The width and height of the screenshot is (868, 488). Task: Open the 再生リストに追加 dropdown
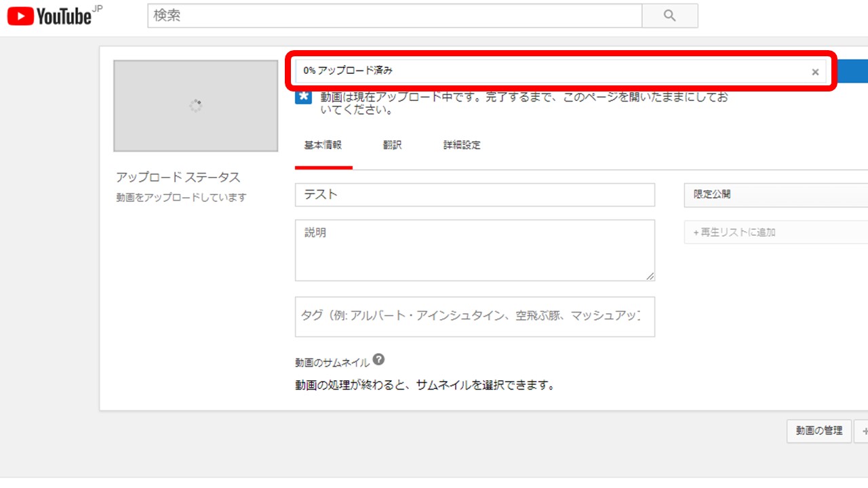(776, 232)
